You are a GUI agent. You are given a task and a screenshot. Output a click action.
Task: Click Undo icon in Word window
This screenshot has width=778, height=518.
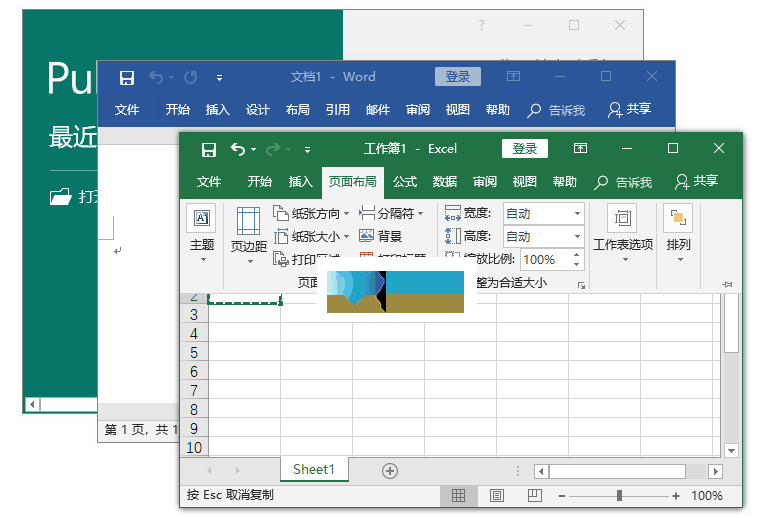pos(156,77)
